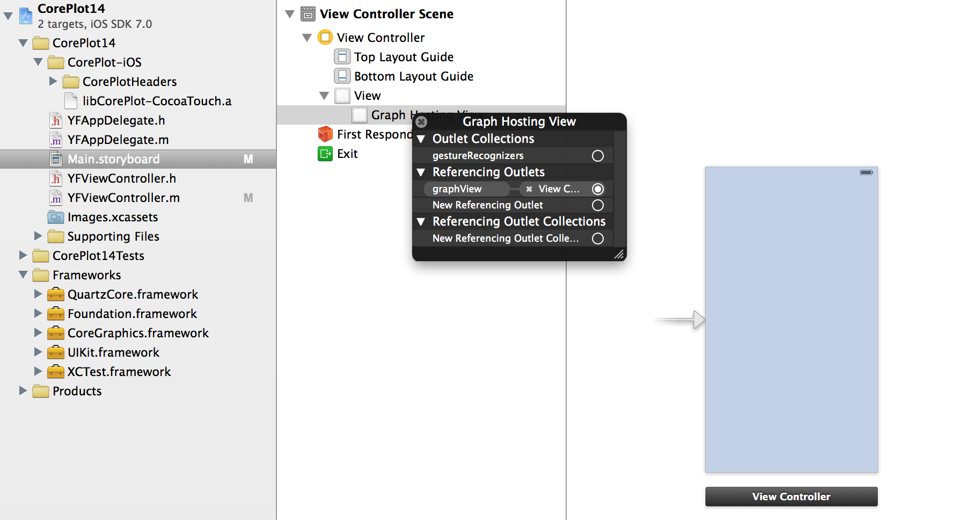Collapse the Referencing Outlets section
980x520 pixels.
[x=421, y=172]
